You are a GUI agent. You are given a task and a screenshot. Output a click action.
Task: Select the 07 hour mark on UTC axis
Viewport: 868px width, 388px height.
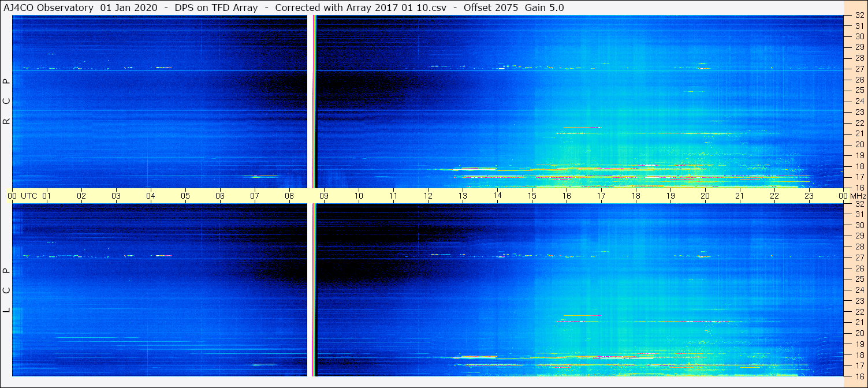(x=255, y=196)
